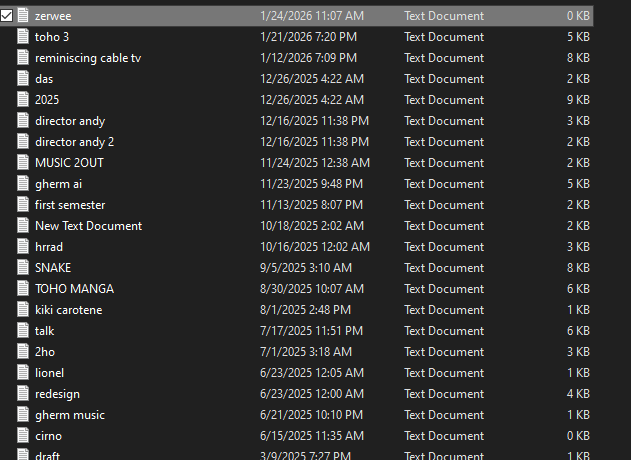Click the redesign file name
The height and width of the screenshot is (460, 631).
coord(57,394)
